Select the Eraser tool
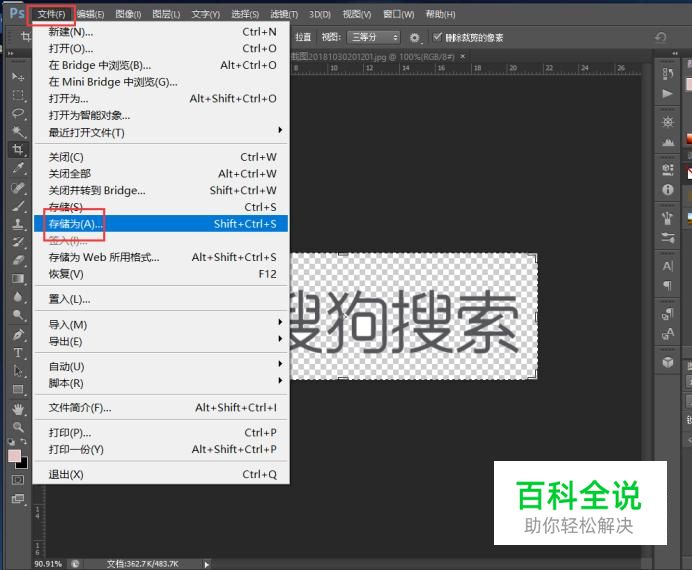The height and width of the screenshot is (570, 692). [x=18, y=260]
